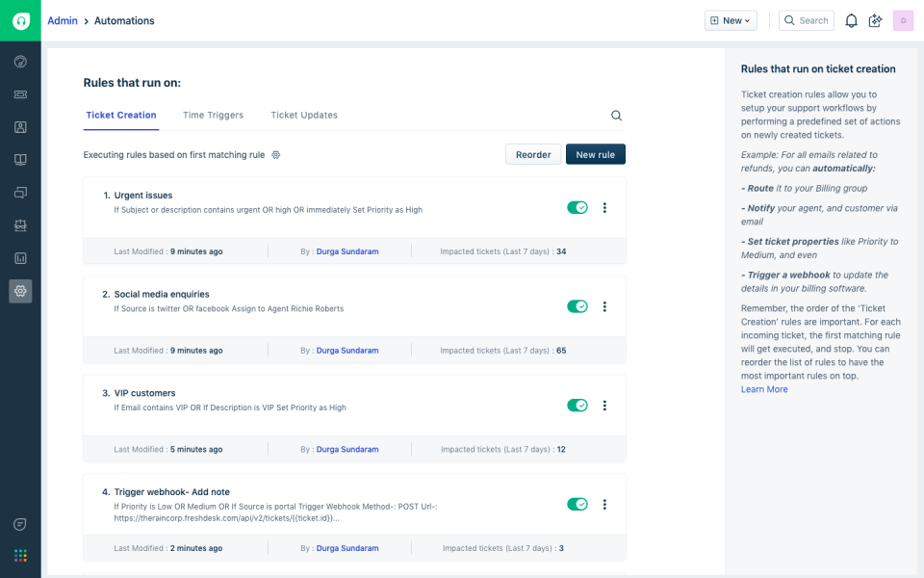This screenshot has width=924, height=578.
Task: Open the Learn More link in right panel
Action: [x=763, y=388]
